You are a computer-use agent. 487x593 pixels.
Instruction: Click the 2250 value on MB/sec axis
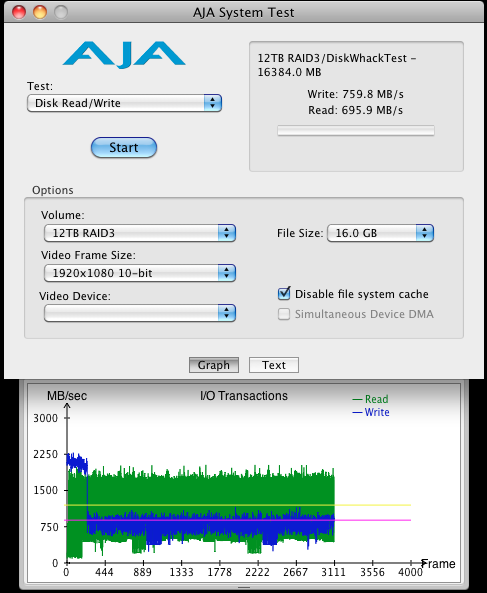46,454
